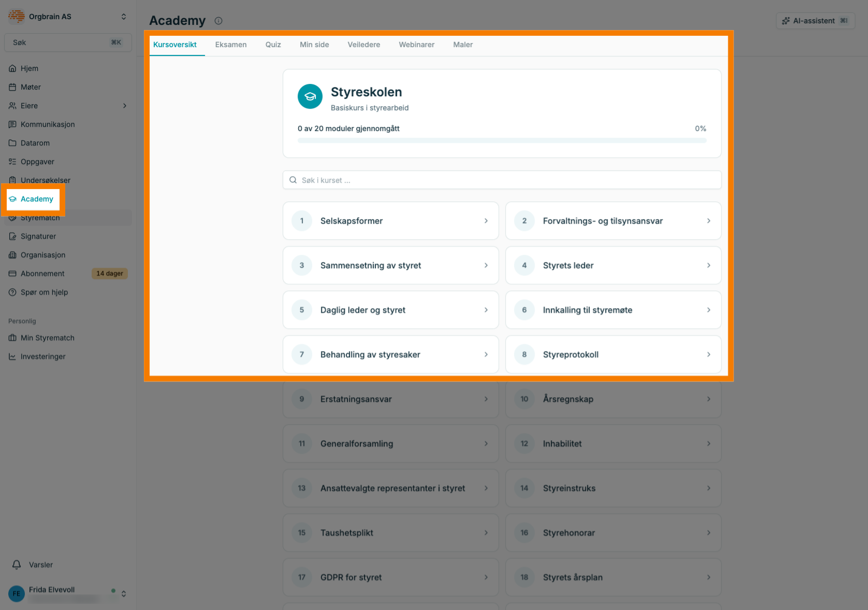Click the Søk i kurset search field
This screenshot has width=868, height=610.
tap(502, 180)
